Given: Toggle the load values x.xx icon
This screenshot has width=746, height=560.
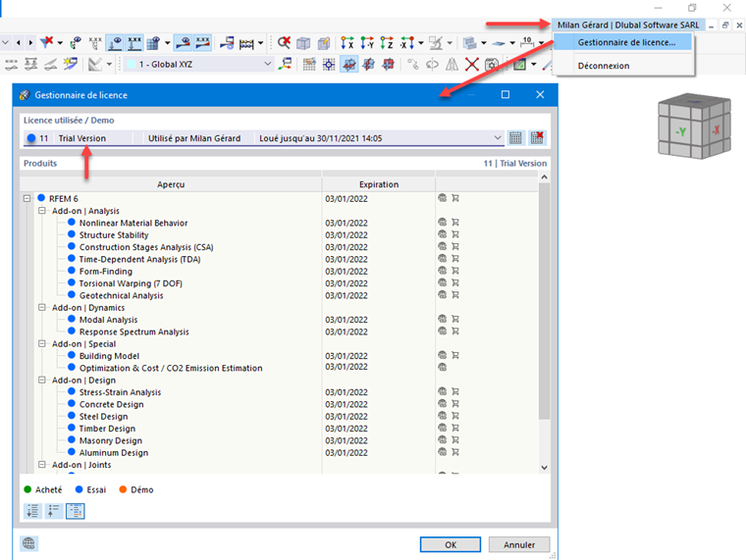Looking at the screenshot, I should click(x=134, y=43).
